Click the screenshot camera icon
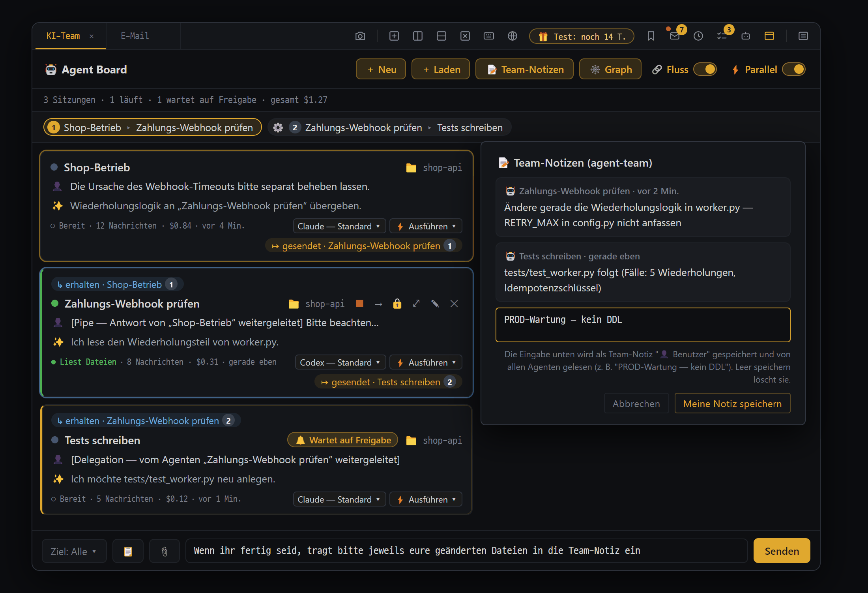 tap(360, 36)
